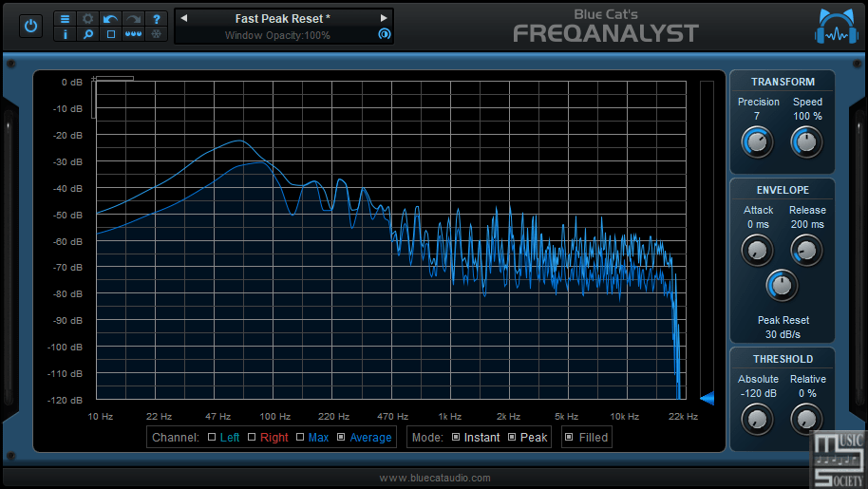Click the Attack value 0 ms
This screenshot has height=489, width=868.
tap(758, 224)
